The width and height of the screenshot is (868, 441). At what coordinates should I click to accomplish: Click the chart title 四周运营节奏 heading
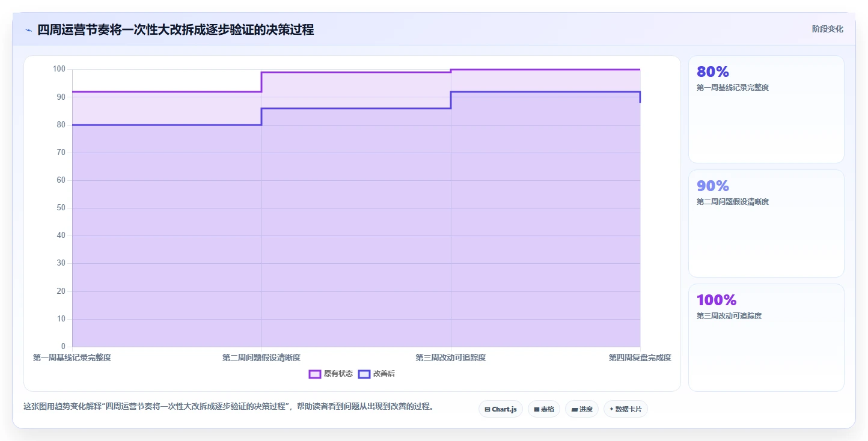click(x=176, y=29)
